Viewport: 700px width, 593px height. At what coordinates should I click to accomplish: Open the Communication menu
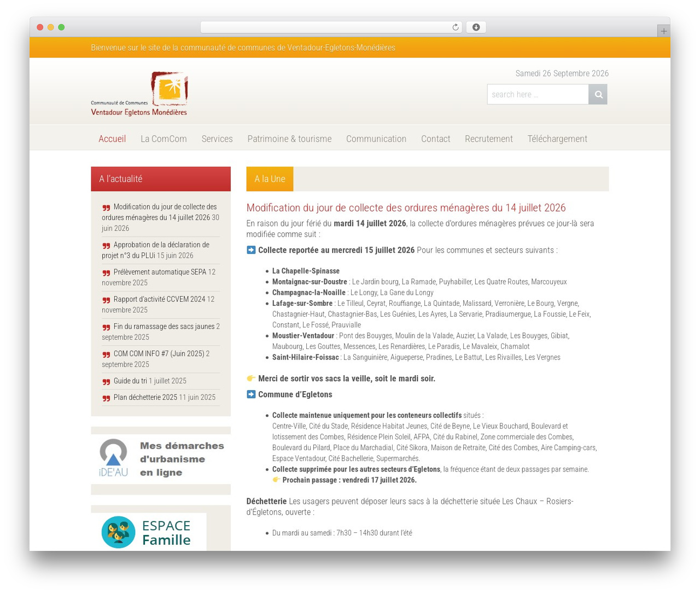coord(376,139)
